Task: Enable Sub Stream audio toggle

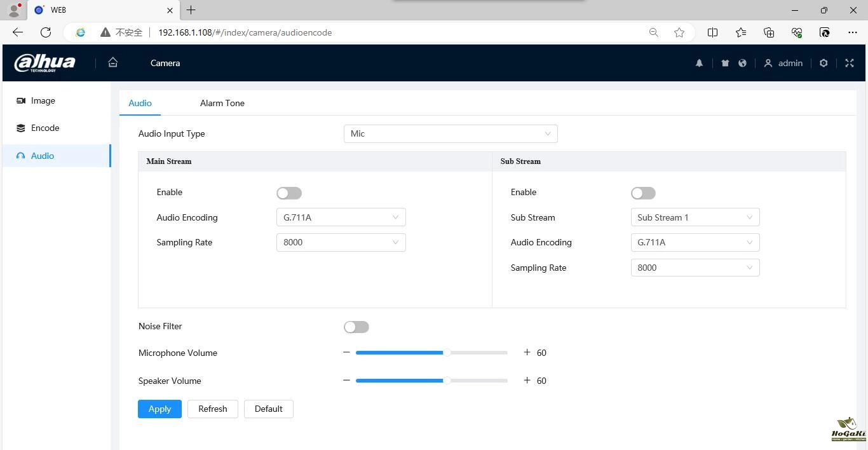Action: click(x=643, y=193)
